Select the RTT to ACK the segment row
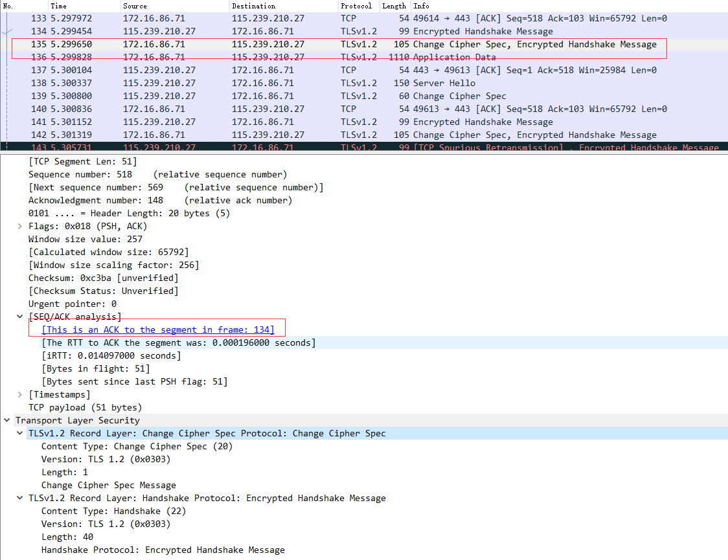 [179, 343]
